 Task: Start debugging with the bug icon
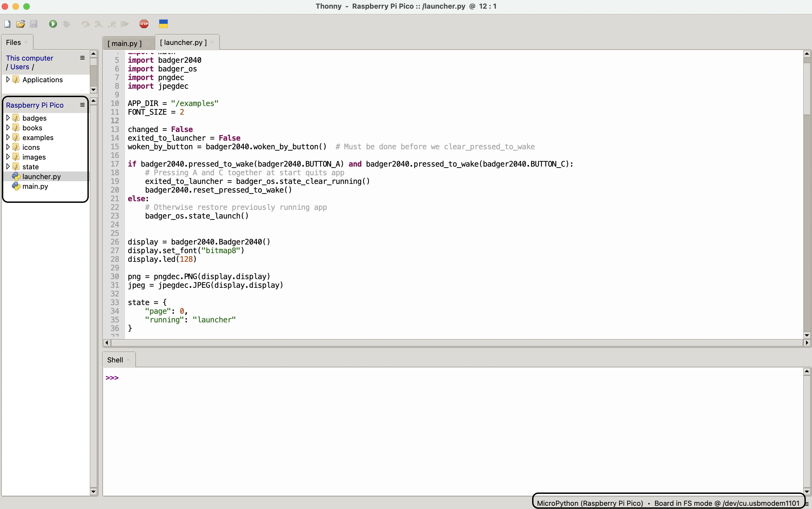[x=66, y=24]
